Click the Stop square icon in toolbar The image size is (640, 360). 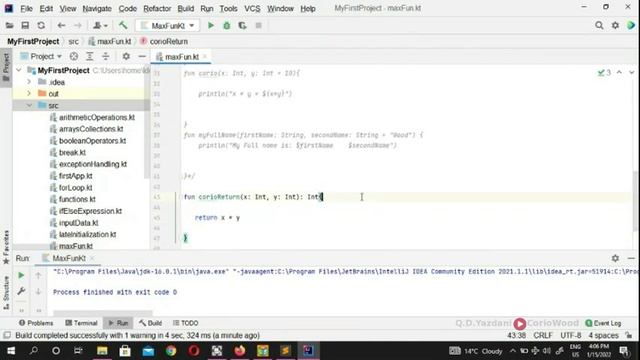tap(258, 25)
